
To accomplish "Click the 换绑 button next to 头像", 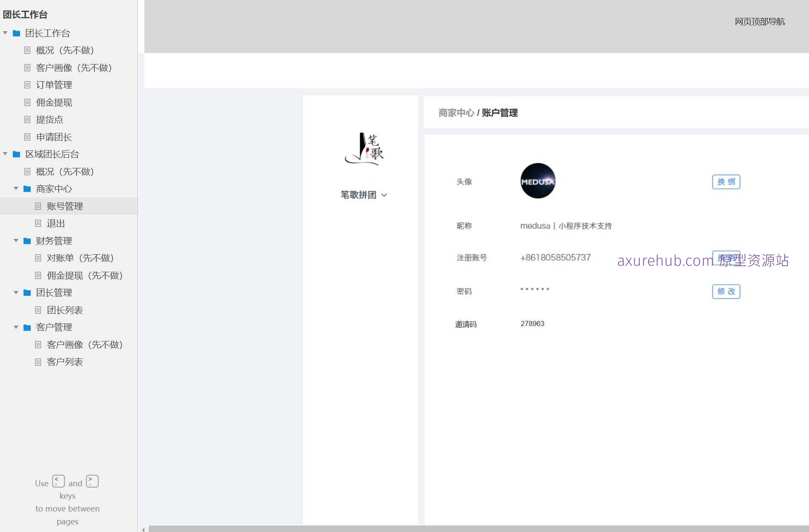I will pyautogui.click(x=726, y=182).
